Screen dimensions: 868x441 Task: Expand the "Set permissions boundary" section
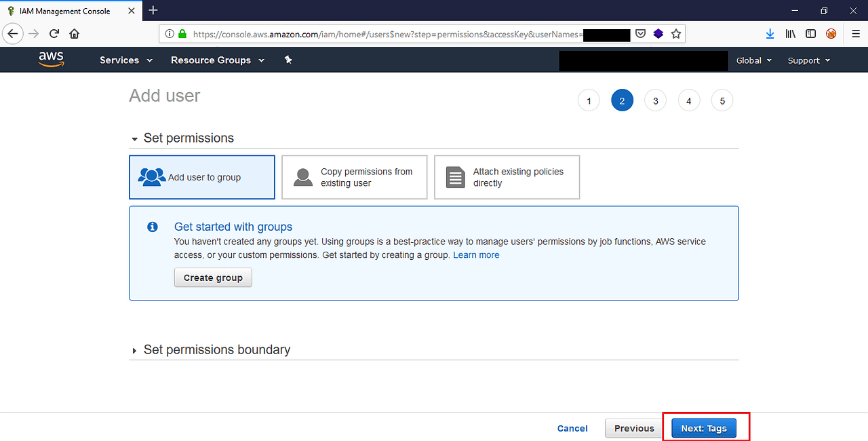coord(217,349)
